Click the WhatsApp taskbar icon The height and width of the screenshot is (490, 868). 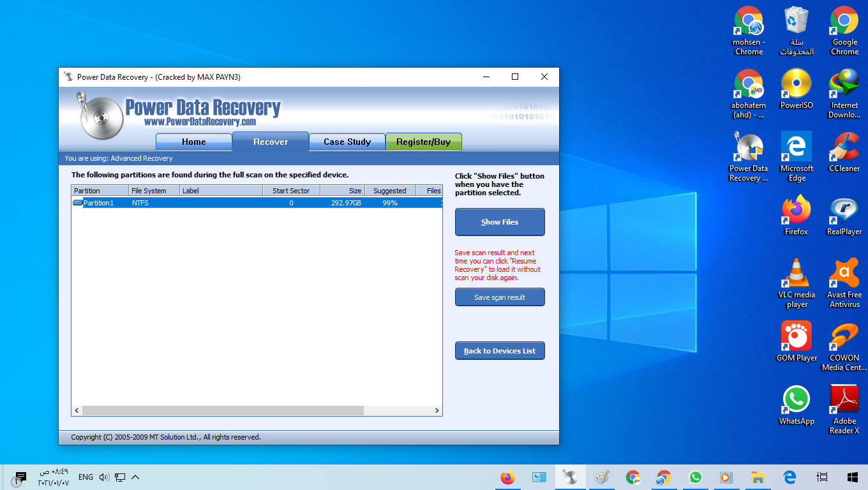(x=695, y=477)
